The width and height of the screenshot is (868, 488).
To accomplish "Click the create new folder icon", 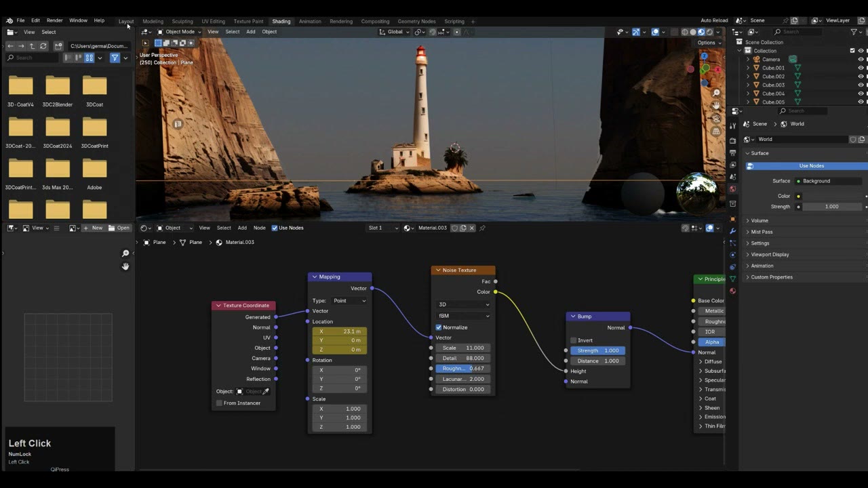I will coord(58,46).
